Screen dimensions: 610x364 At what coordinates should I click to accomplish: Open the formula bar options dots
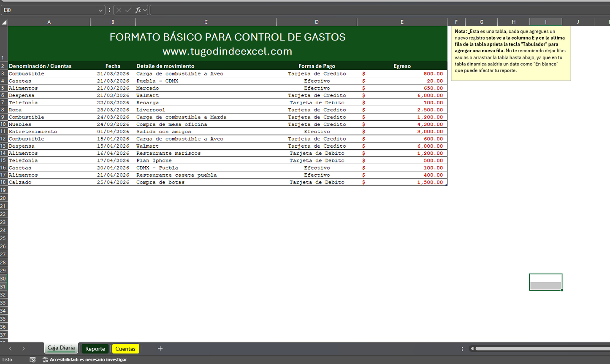[109, 10]
